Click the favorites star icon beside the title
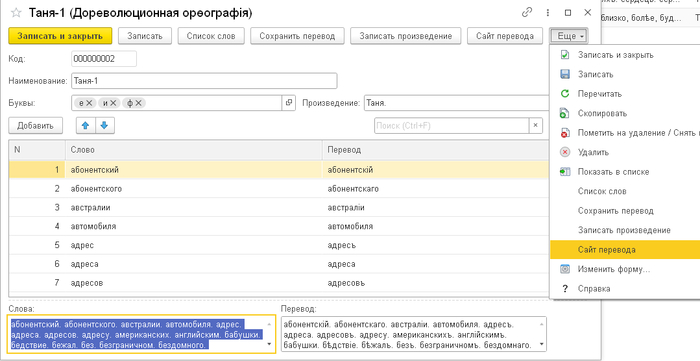 point(16,13)
